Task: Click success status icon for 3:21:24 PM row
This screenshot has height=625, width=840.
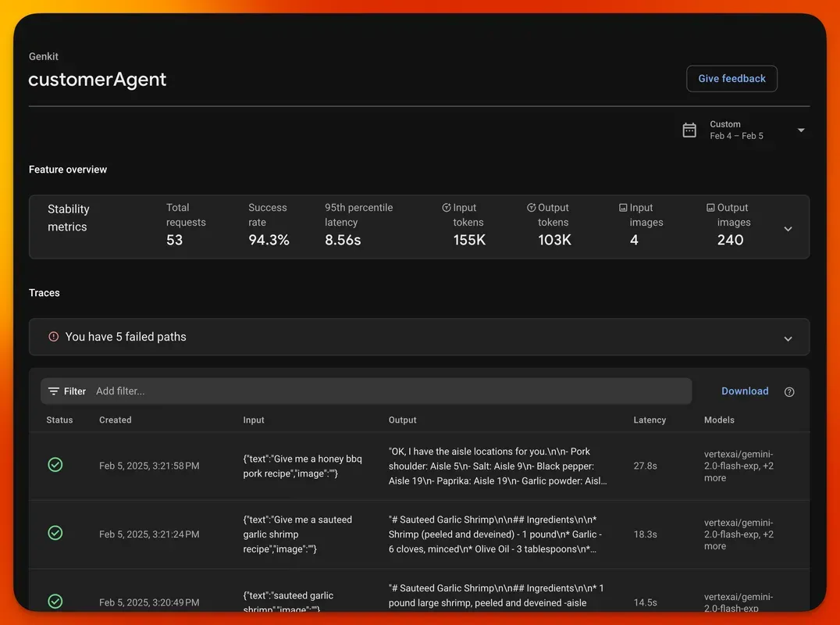Action: point(55,533)
